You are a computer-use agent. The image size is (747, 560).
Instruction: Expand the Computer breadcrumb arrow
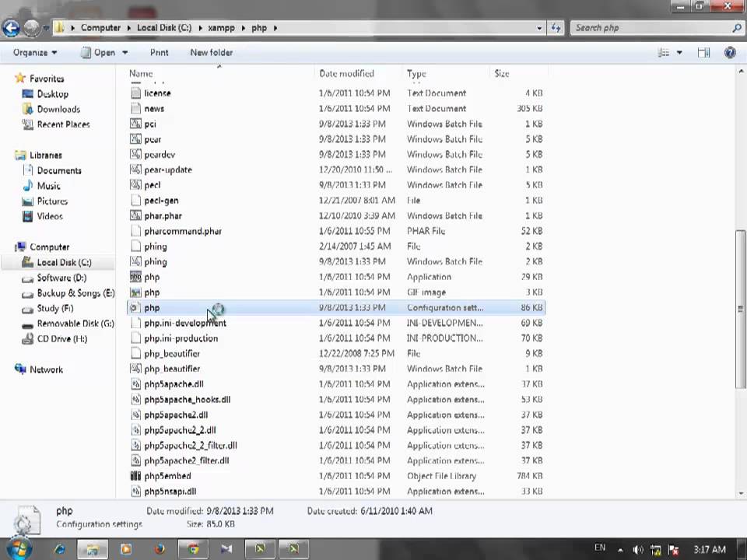pos(128,28)
